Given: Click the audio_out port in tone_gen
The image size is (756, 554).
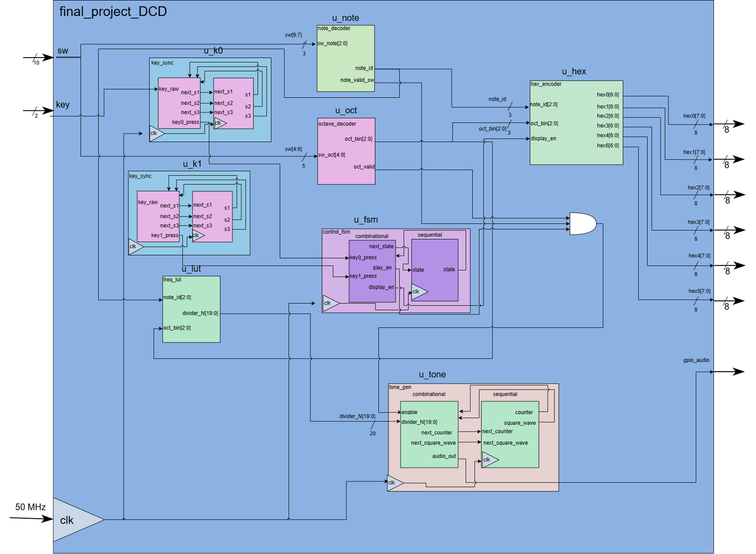Looking at the screenshot, I should pyautogui.click(x=444, y=456).
